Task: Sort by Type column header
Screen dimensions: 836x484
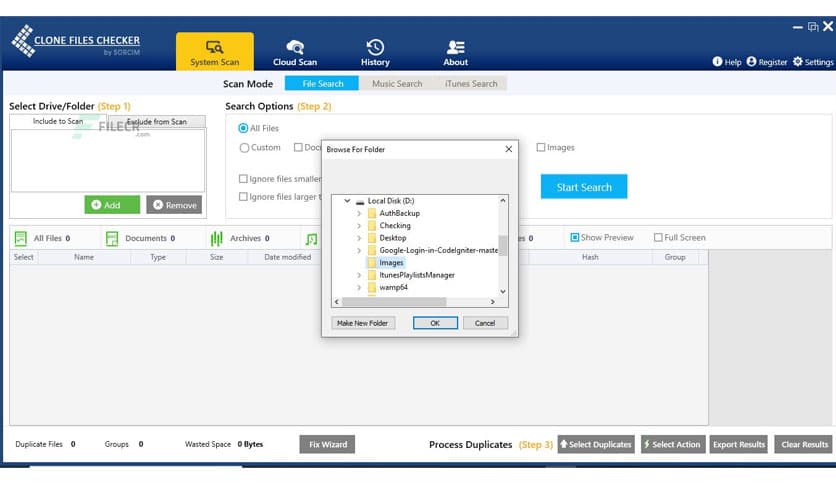Action: (158, 257)
